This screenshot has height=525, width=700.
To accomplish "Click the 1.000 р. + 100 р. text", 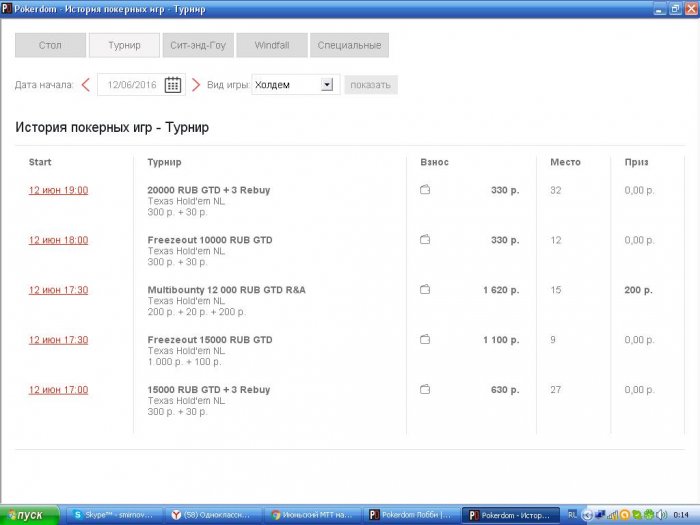I will tap(184, 362).
